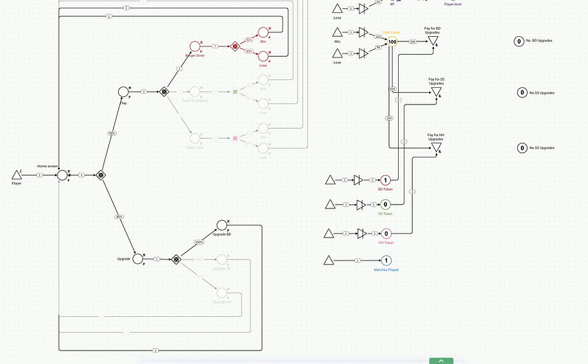Click the Matches Played blue pool
The height and width of the screenshot is (364, 588).
point(386,260)
